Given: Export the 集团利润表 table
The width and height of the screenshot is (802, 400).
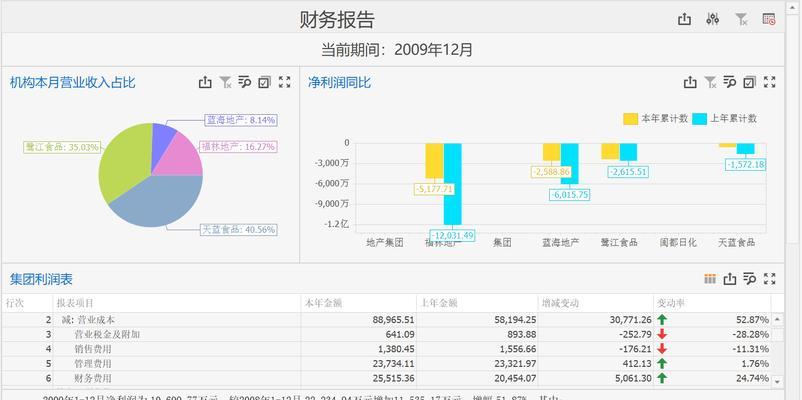Looking at the screenshot, I should coord(730,279).
